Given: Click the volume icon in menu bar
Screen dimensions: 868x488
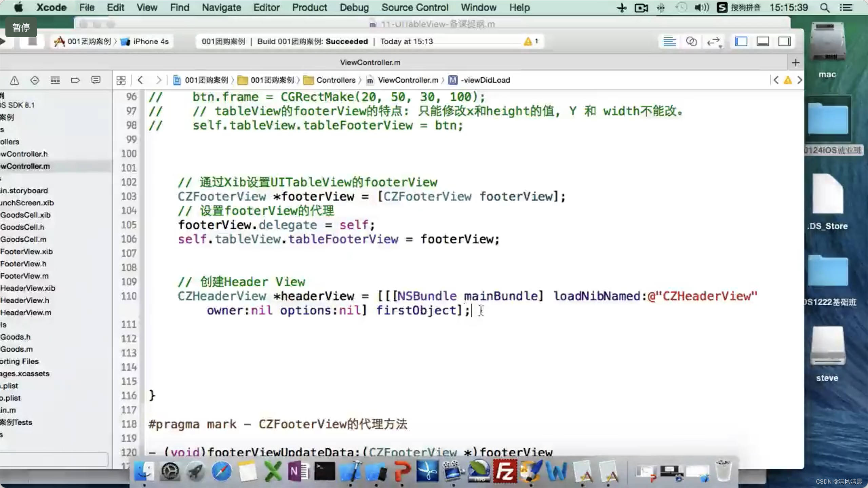Looking at the screenshot, I should pyautogui.click(x=702, y=7).
